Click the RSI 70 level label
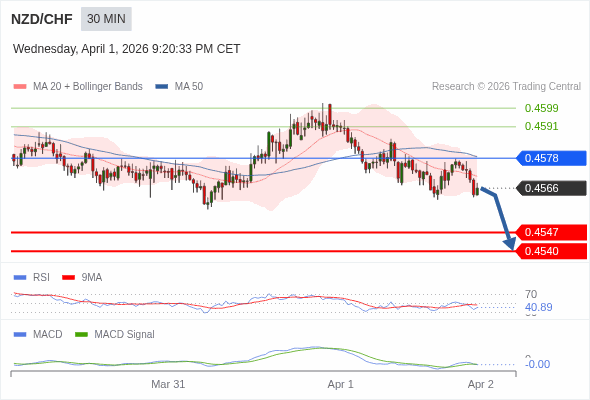 pyautogui.click(x=531, y=294)
